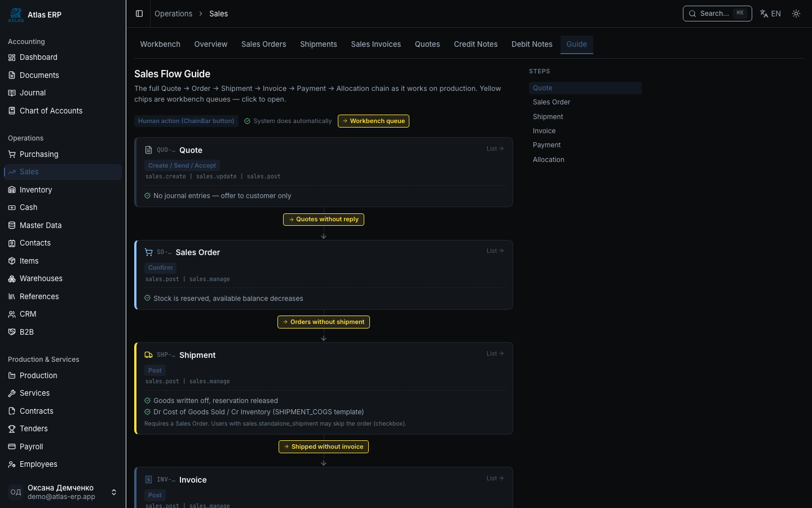The image size is (812, 508).
Task: Click the Warehouses icon in sidebar
Action: click(x=12, y=278)
